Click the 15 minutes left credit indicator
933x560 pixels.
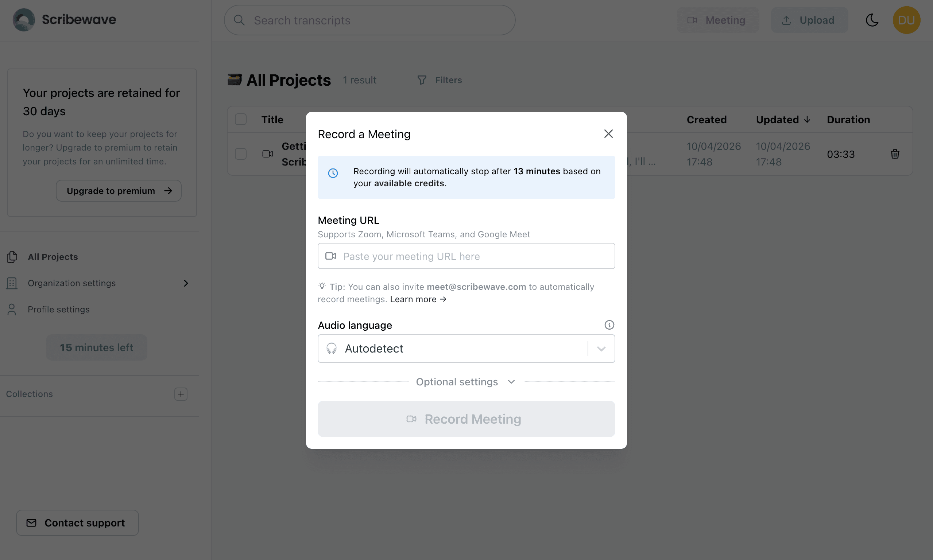tap(96, 347)
